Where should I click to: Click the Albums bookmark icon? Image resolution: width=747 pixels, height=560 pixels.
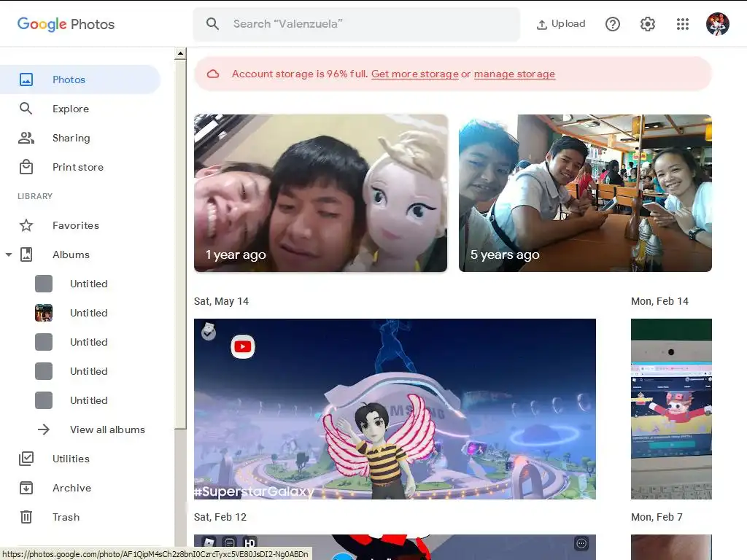pyautogui.click(x=26, y=254)
